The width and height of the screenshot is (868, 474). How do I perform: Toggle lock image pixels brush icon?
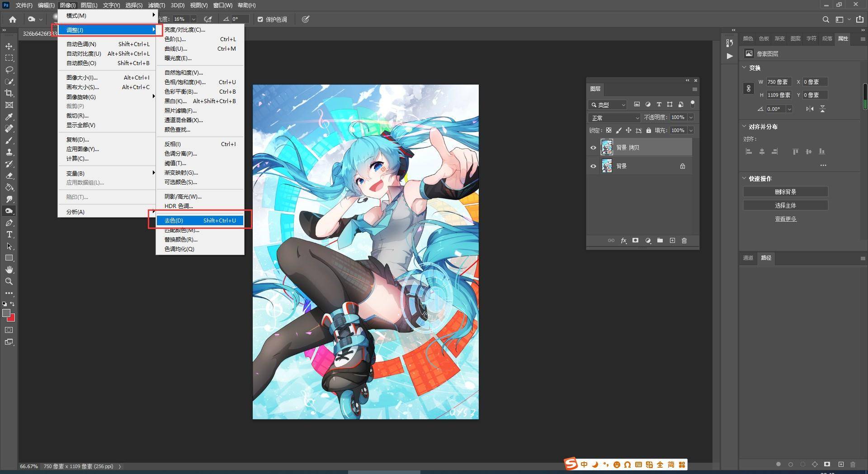pyautogui.click(x=618, y=130)
